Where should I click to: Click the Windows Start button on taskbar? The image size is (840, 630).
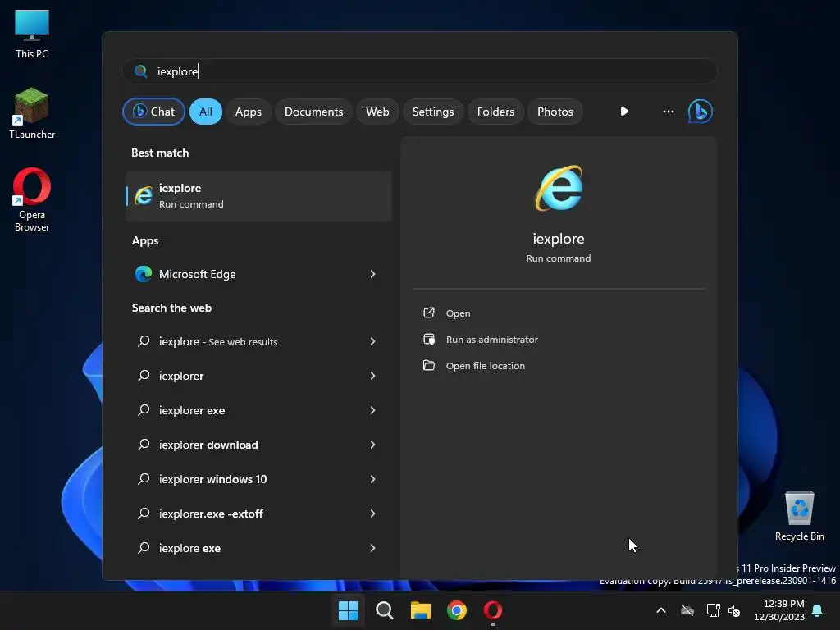tap(348, 610)
